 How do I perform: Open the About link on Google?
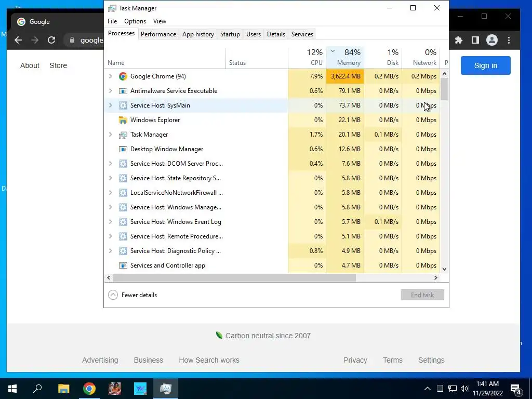pyautogui.click(x=30, y=65)
